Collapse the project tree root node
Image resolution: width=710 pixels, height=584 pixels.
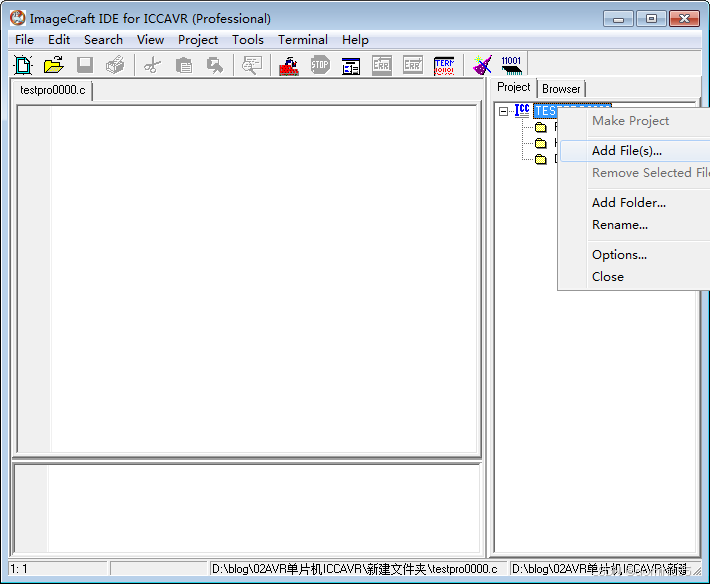503,111
